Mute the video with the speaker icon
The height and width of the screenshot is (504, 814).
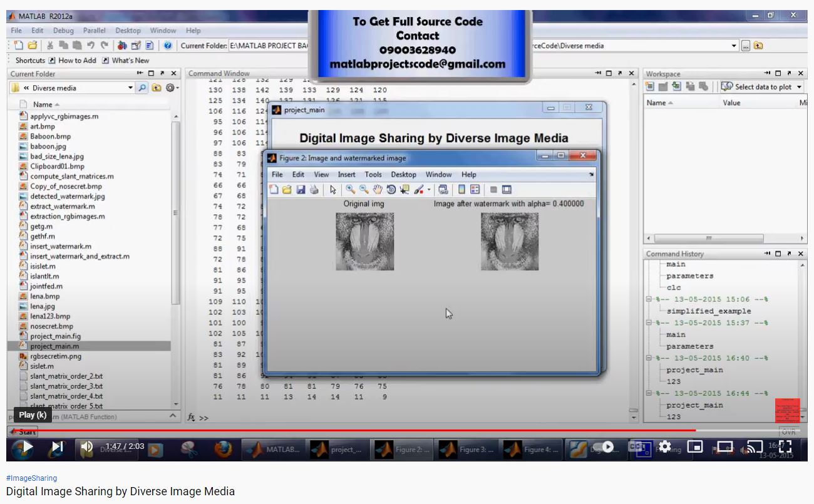(x=87, y=447)
